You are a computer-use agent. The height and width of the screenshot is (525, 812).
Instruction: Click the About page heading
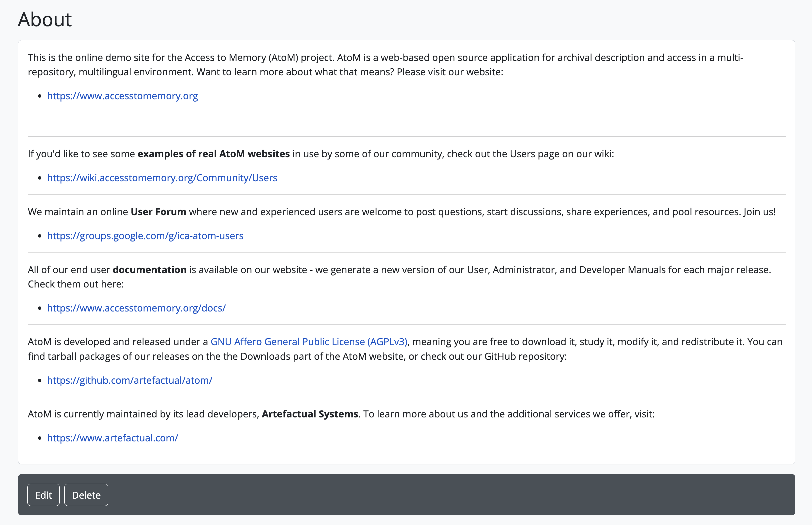click(x=45, y=19)
